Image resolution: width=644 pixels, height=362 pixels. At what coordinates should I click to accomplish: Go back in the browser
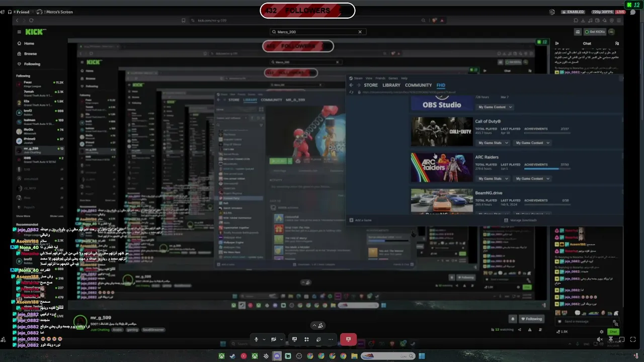(x=17, y=20)
